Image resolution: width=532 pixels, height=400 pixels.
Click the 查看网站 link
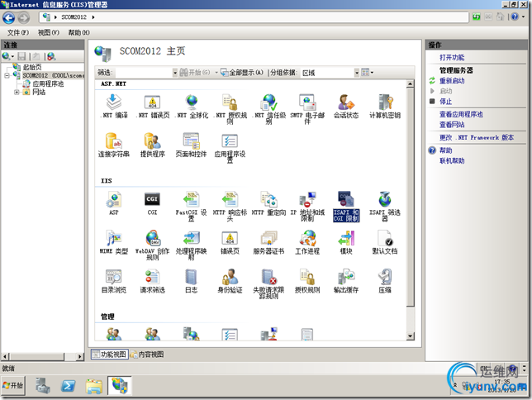click(452, 124)
